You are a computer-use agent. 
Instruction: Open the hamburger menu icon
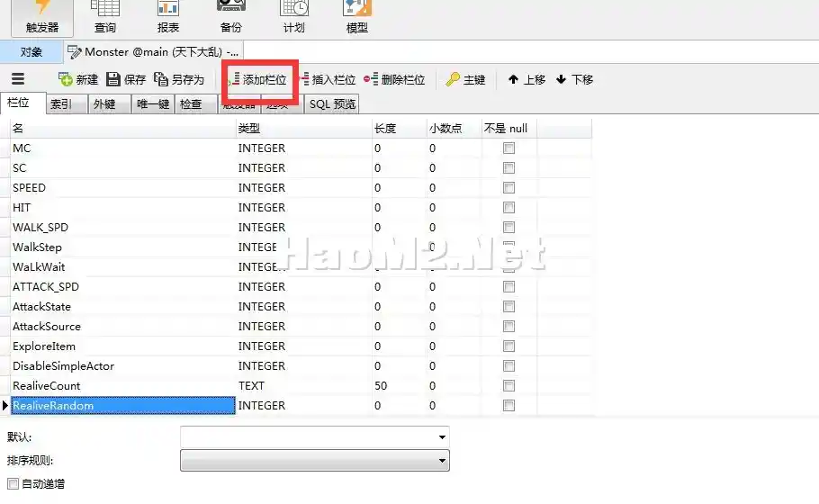(18, 79)
